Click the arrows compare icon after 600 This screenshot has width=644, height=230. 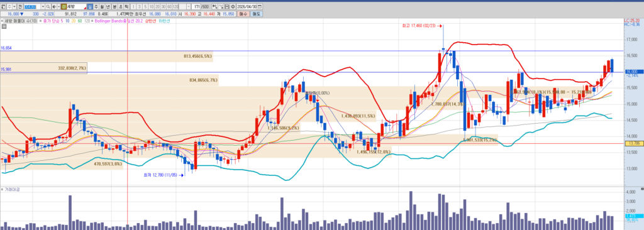214,7
